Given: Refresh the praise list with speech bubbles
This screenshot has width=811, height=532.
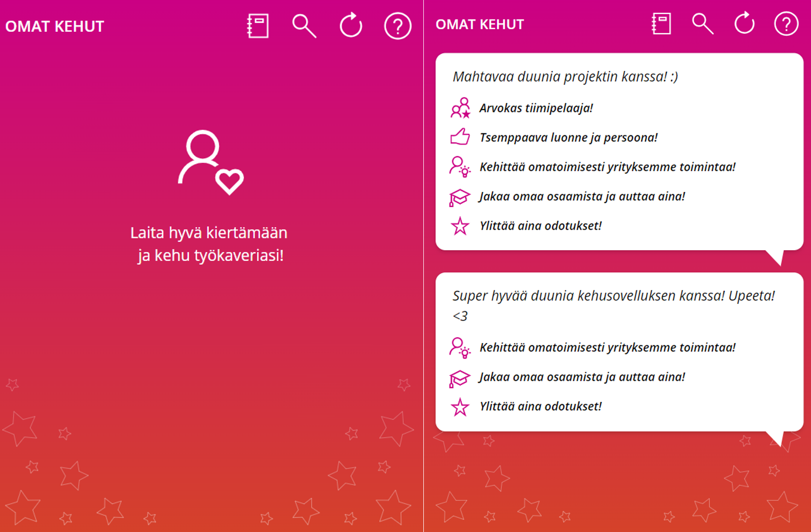Looking at the screenshot, I should coord(744,24).
